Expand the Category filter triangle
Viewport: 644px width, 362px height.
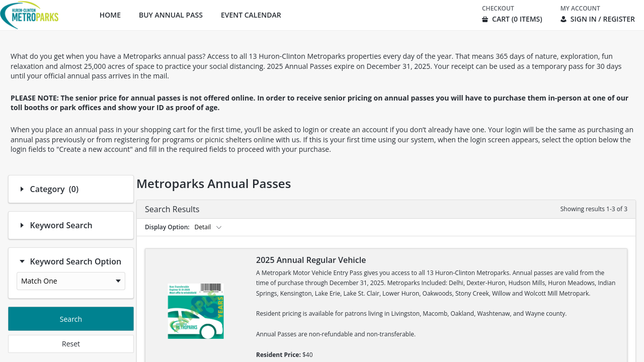coord(22,189)
